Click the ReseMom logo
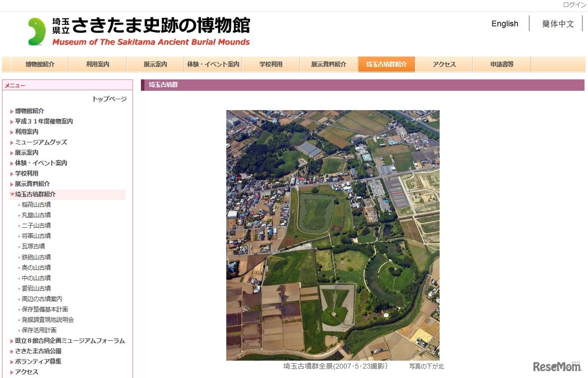 pos(556,366)
